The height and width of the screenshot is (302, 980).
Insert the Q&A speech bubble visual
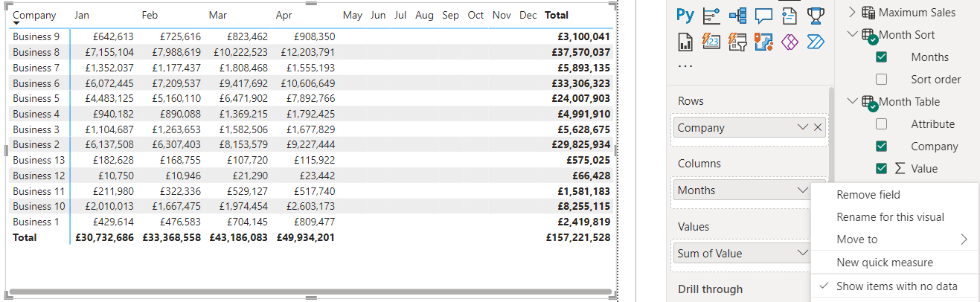[763, 15]
